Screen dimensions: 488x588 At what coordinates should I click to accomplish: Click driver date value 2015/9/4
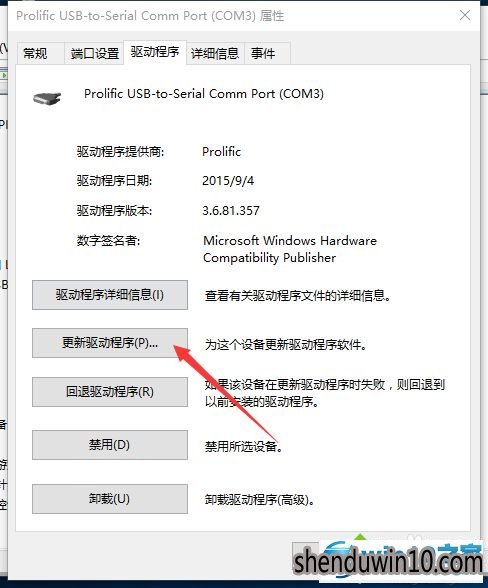[x=228, y=181]
